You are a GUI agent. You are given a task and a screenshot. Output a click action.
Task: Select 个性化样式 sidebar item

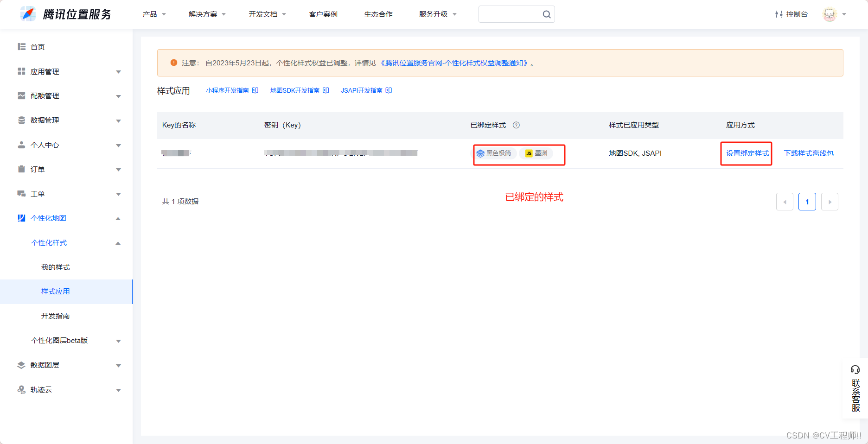(x=49, y=242)
